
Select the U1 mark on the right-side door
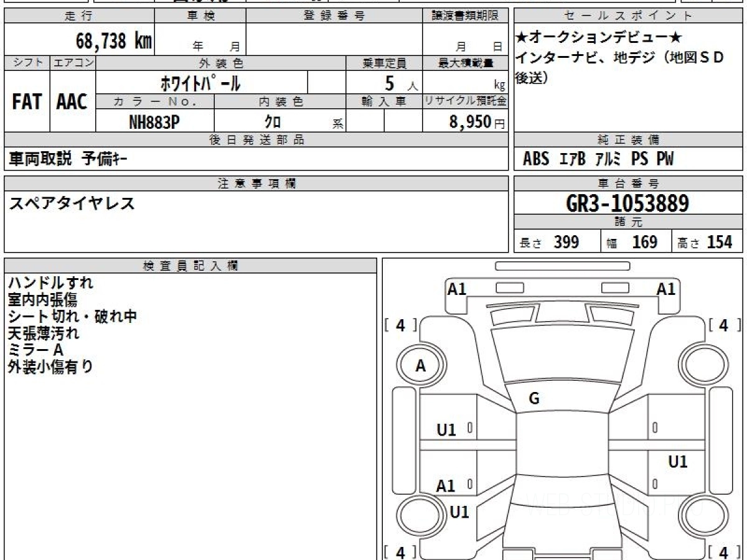[x=678, y=462]
